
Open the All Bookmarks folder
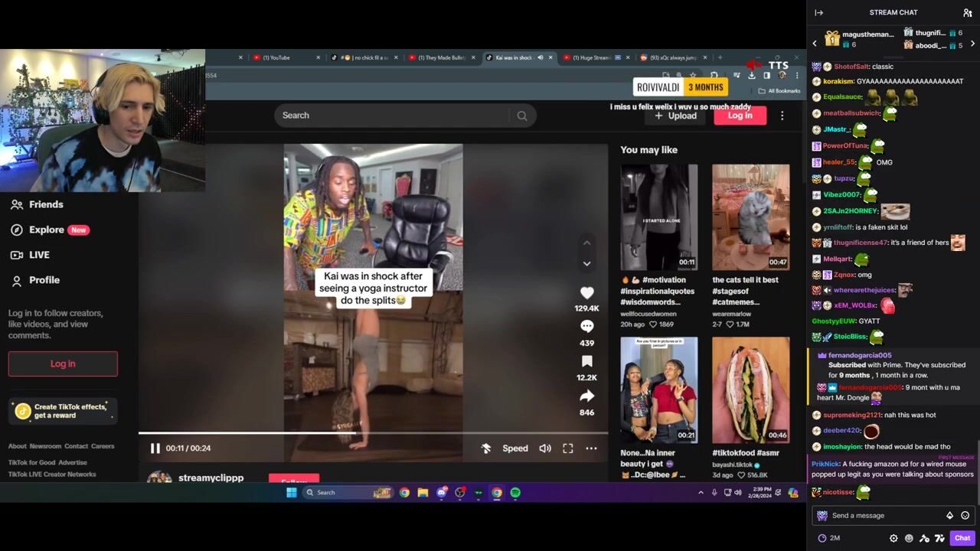(779, 91)
